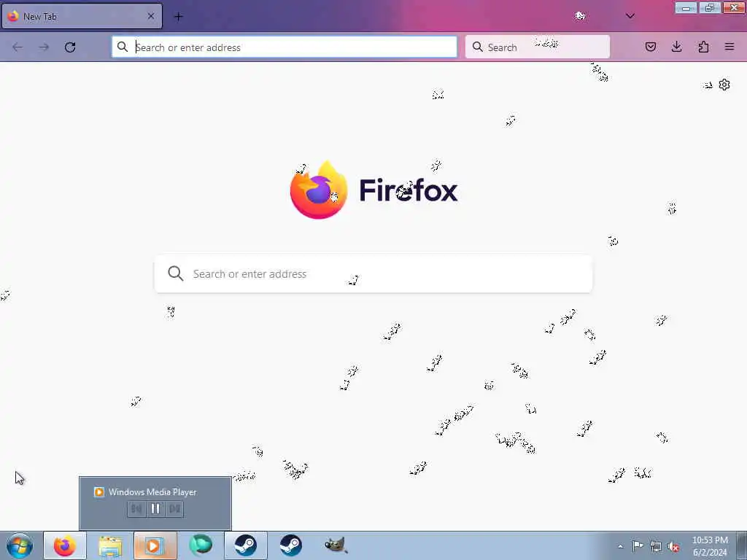Focus the URL address bar
Image resolution: width=747 pixels, height=560 pixels.
pos(285,47)
